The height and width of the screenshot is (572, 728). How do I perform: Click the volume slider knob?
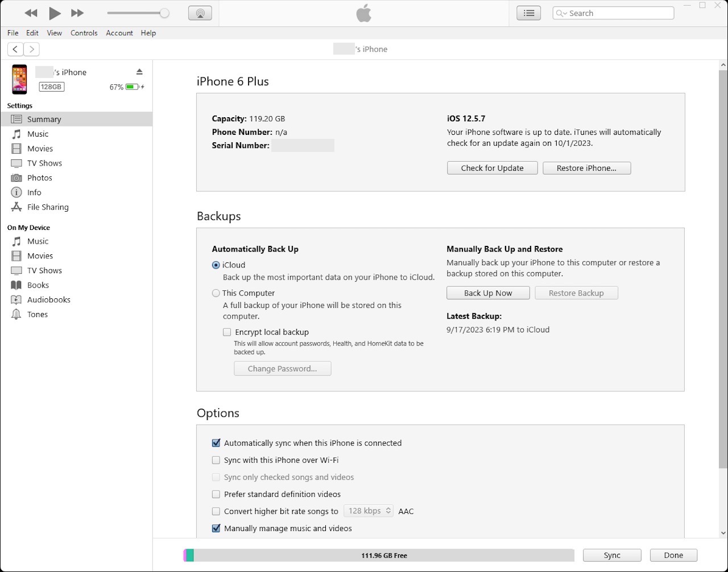(x=164, y=13)
